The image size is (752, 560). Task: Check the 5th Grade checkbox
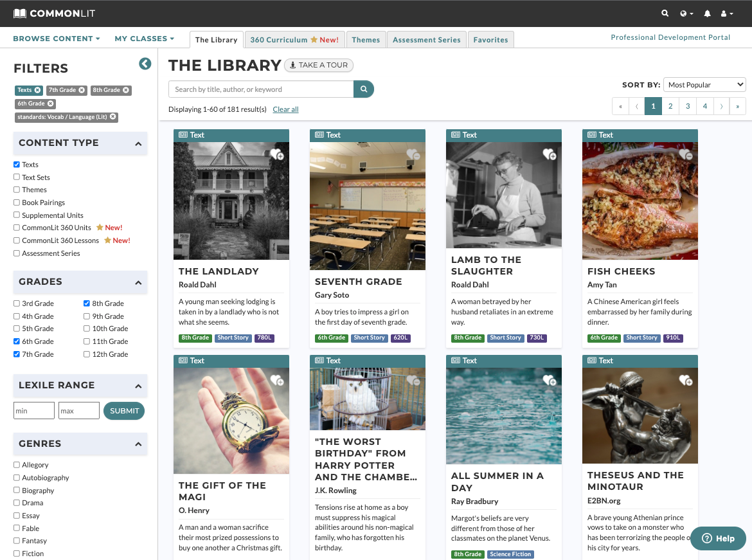[17, 329]
